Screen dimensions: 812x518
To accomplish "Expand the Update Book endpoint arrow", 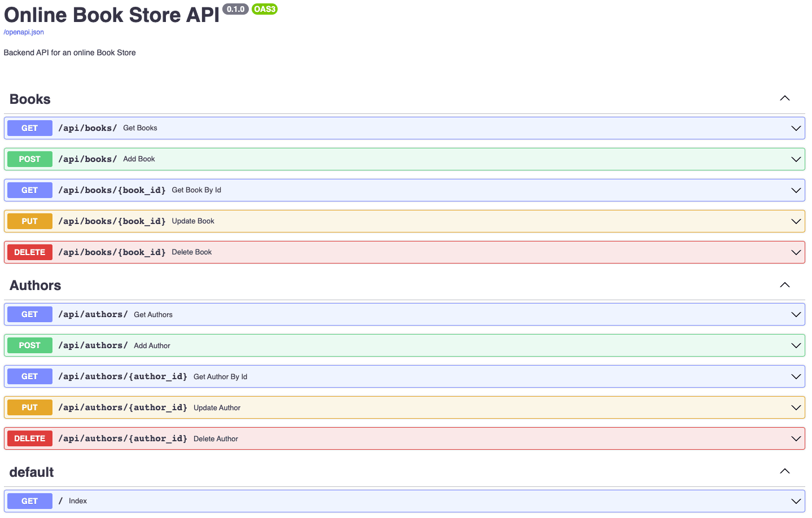I will click(796, 221).
